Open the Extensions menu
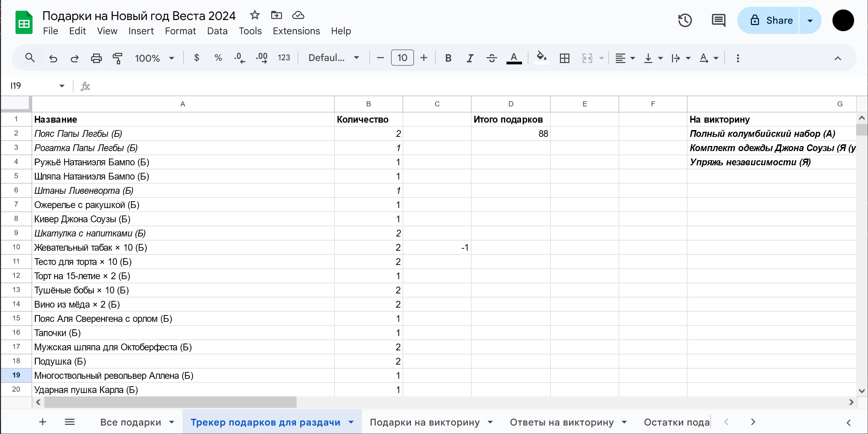 click(x=297, y=30)
